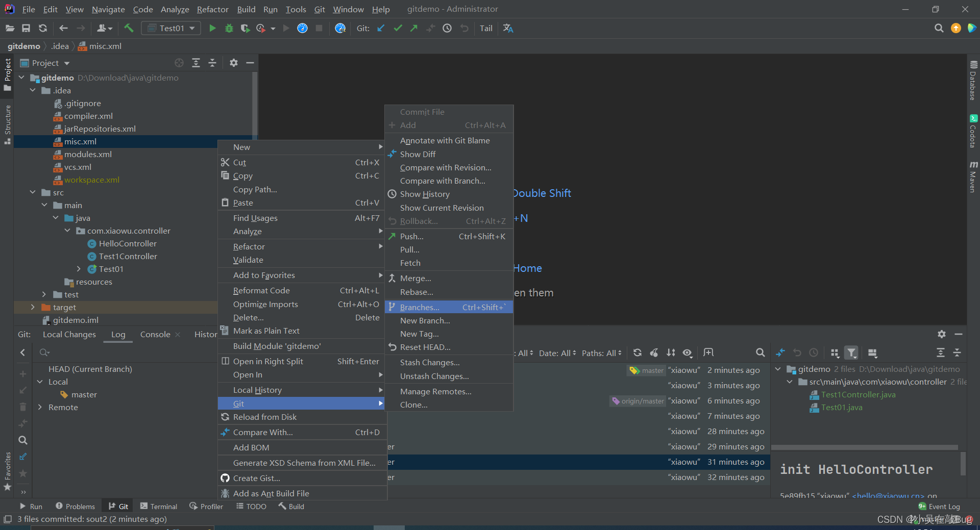Collapse the gitdemo root folder
Screen dimensions: 980x530
coord(21,78)
